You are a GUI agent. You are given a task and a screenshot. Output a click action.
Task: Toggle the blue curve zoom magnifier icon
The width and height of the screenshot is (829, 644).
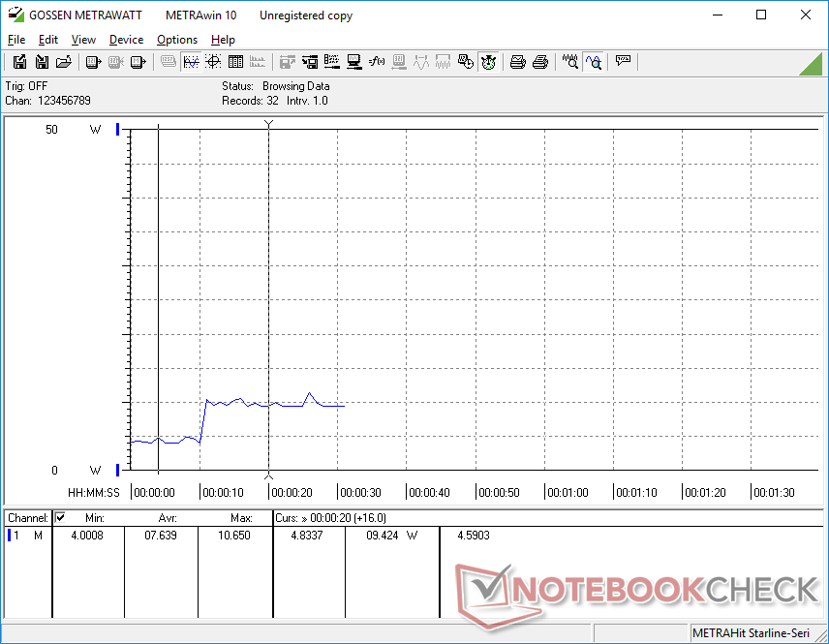pos(593,62)
